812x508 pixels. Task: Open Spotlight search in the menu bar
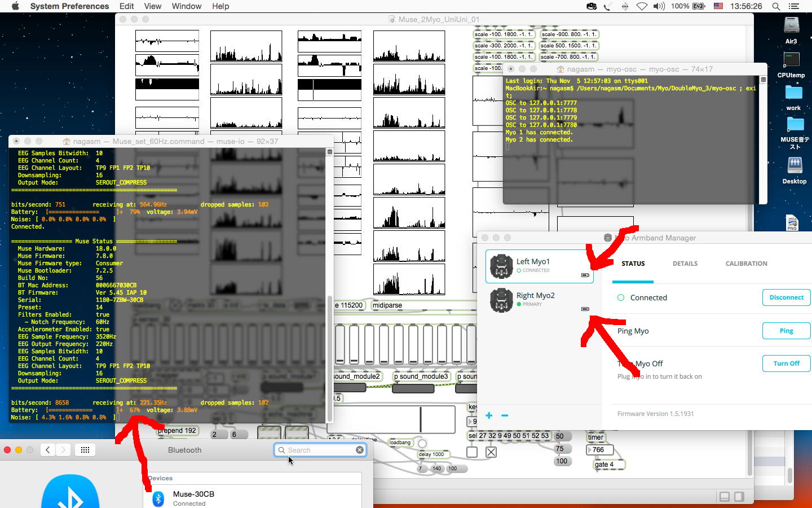pyautogui.click(x=776, y=6)
